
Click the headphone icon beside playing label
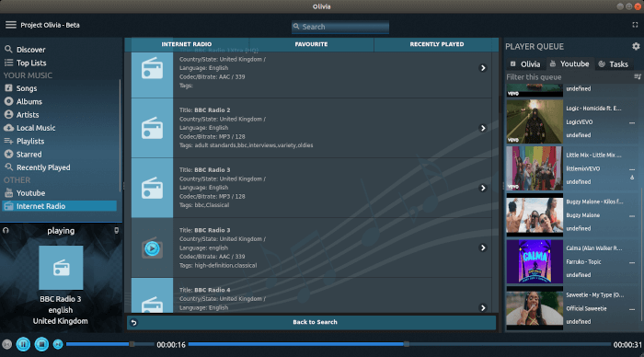6,230
